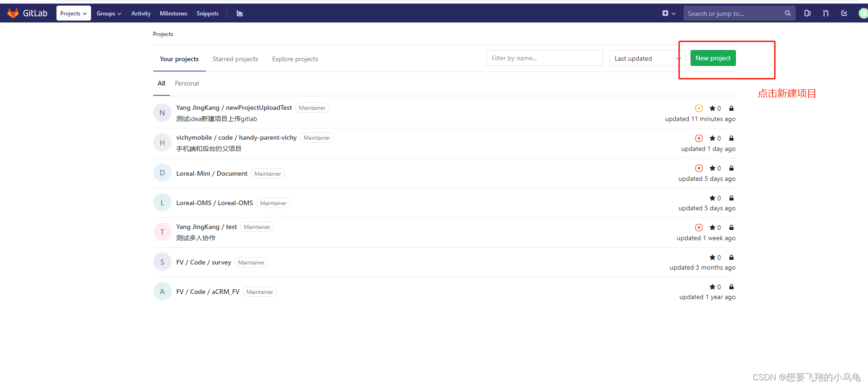The image size is (868, 386).
Task: Open the Issues icon in navbar
Action: point(807,14)
